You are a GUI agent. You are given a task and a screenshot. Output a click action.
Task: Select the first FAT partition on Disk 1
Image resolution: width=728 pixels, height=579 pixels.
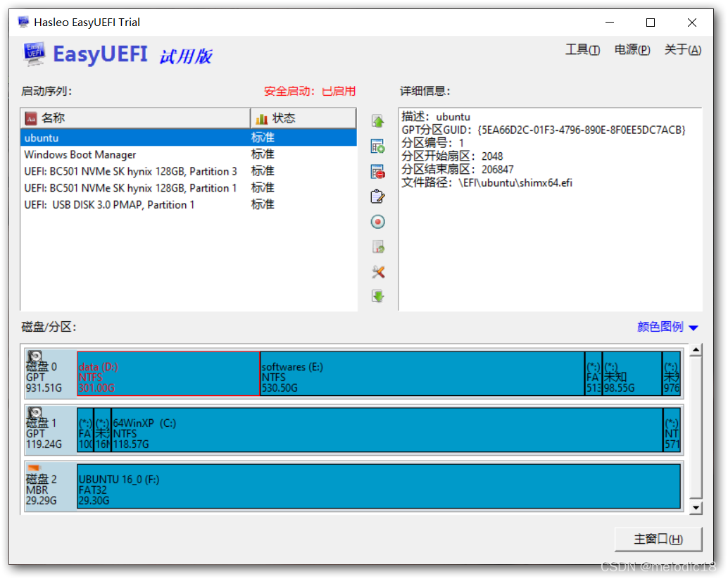coord(85,430)
